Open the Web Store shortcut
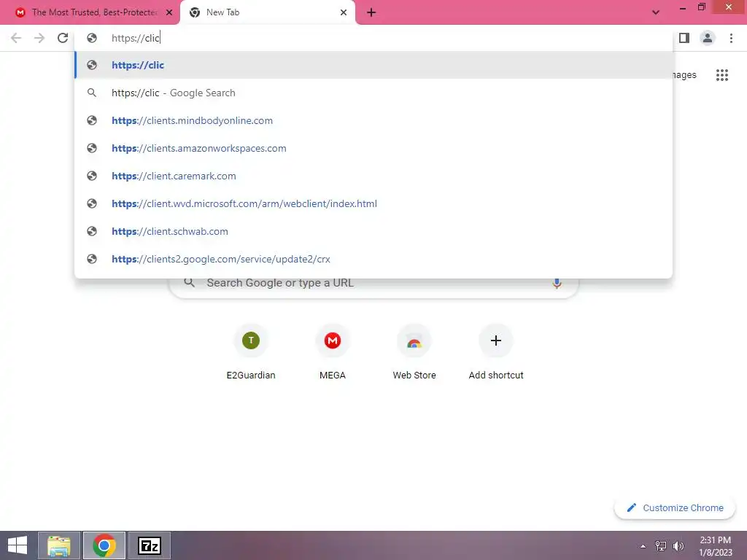747x560 pixels. (414, 354)
